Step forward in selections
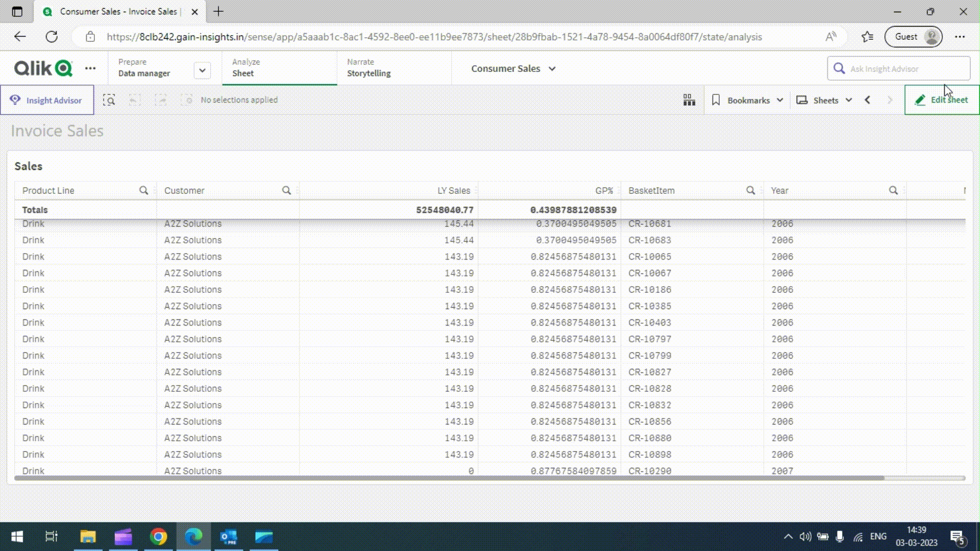Image resolution: width=980 pixels, height=551 pixels. pyautogui.click(x=161, y=100)
